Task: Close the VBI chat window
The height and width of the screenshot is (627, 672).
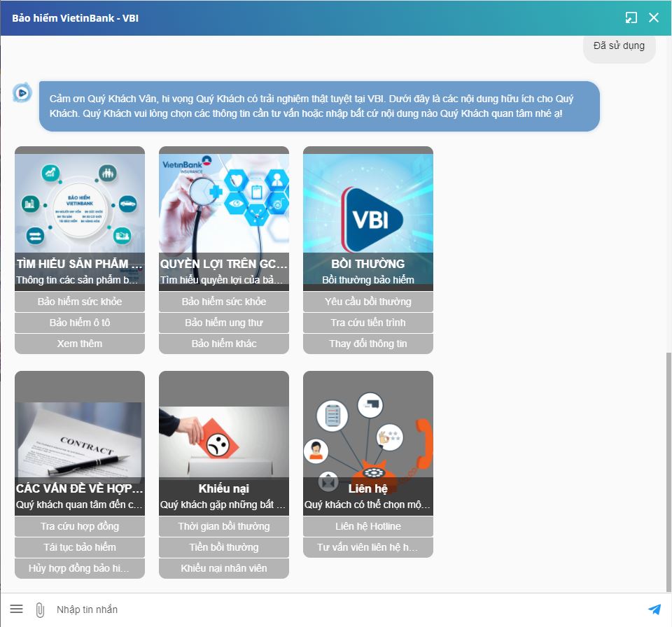Action: [654, 17]
